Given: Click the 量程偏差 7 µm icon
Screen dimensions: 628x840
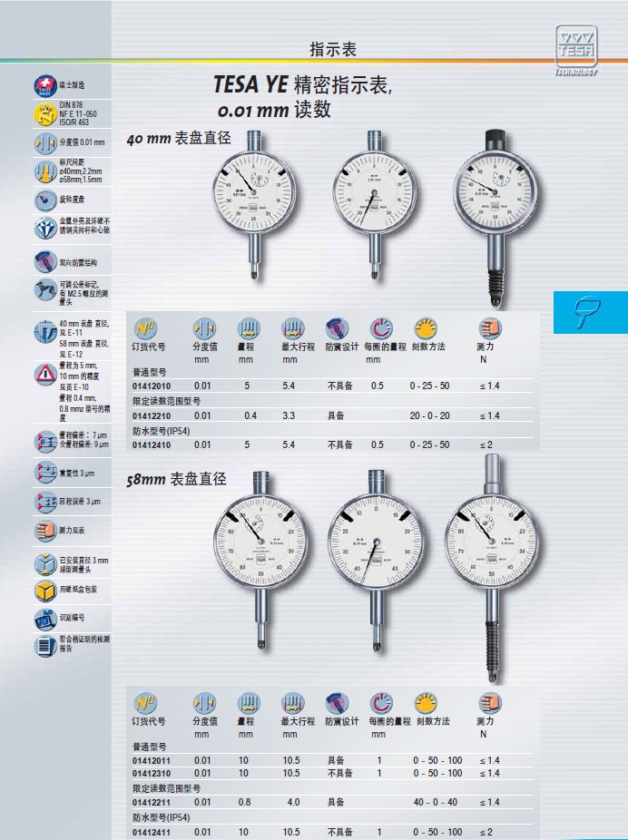Looking at the screenshot, I should click(x=45, y=442).
